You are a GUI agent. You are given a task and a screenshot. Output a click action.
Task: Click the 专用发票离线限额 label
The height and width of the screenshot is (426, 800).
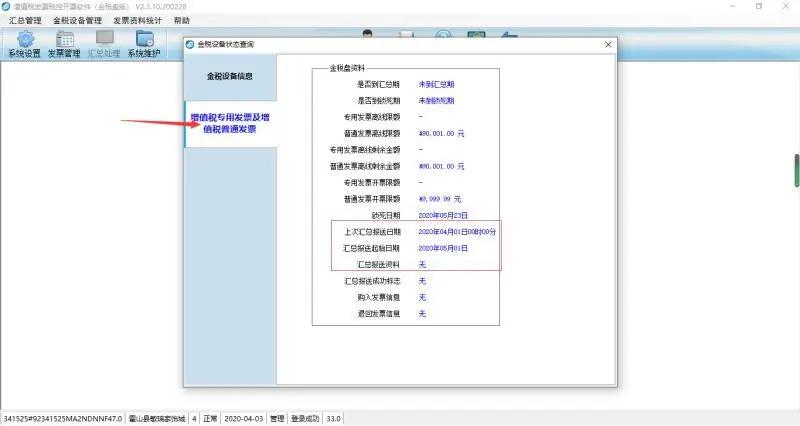coord(372,117)
